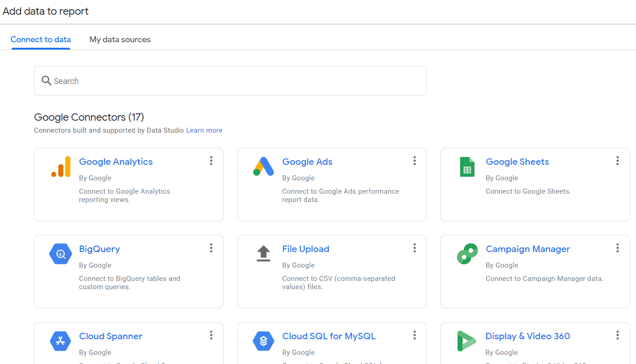Open the File Upload connector by its title
This screenshot has width=636, height=364.
(305, 249)
